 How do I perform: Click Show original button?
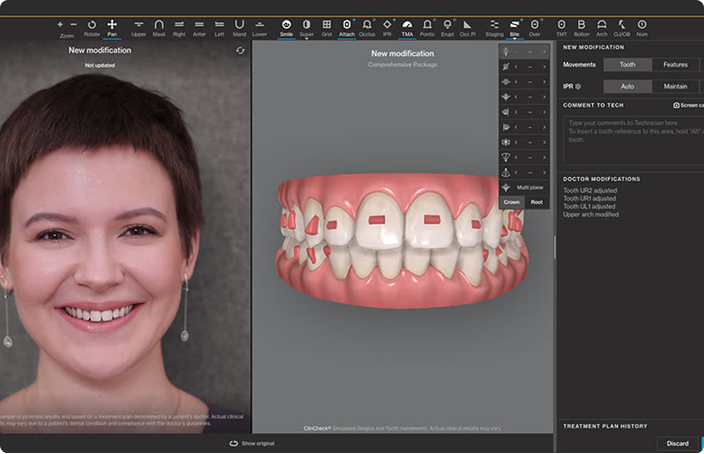tap(252, 443)
